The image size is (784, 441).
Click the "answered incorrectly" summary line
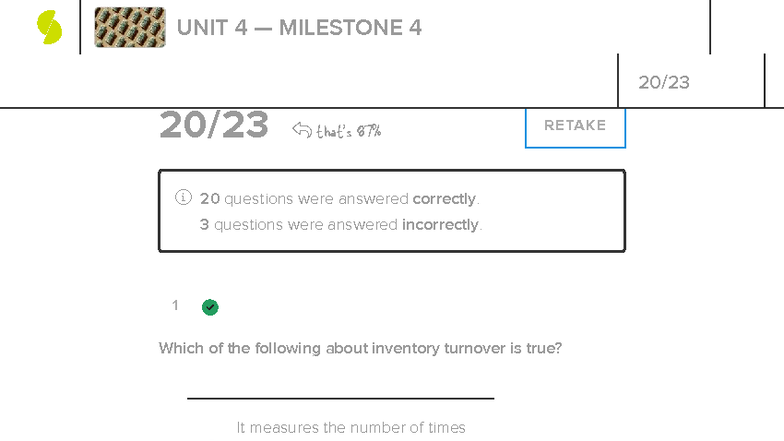pos(341,224)
